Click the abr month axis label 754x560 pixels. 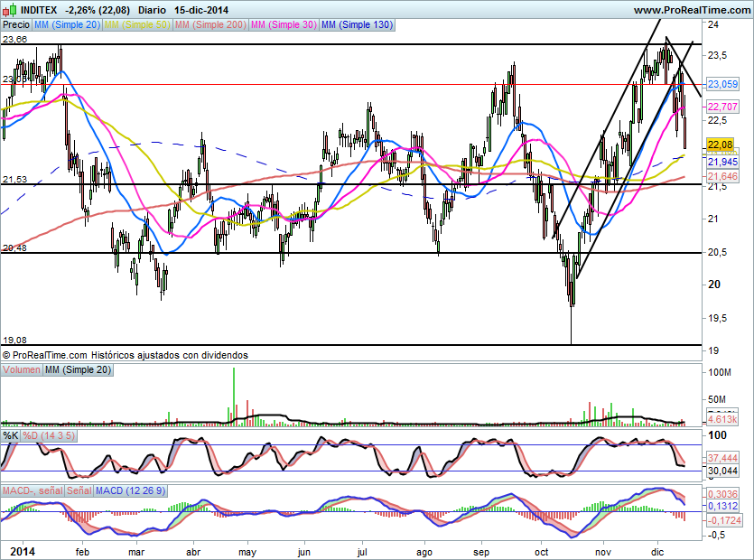coord(193,552)
